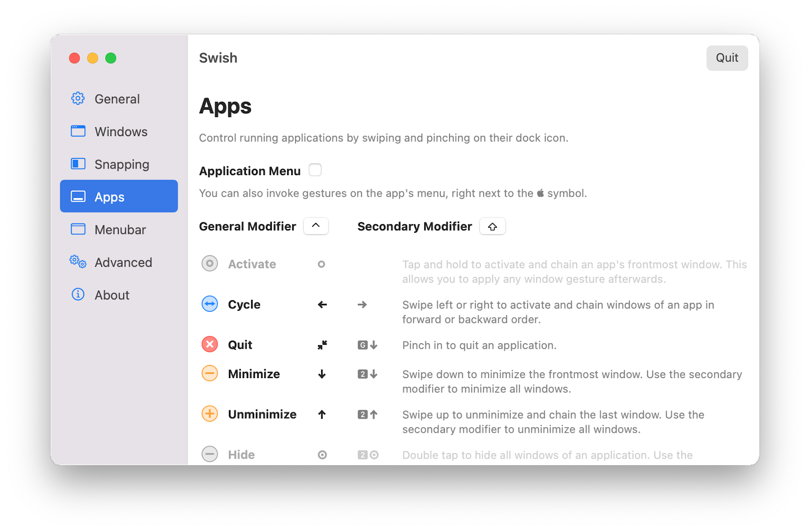Switch to the Windows settings tab
The image size is (810, 532).
coord(119,132)
